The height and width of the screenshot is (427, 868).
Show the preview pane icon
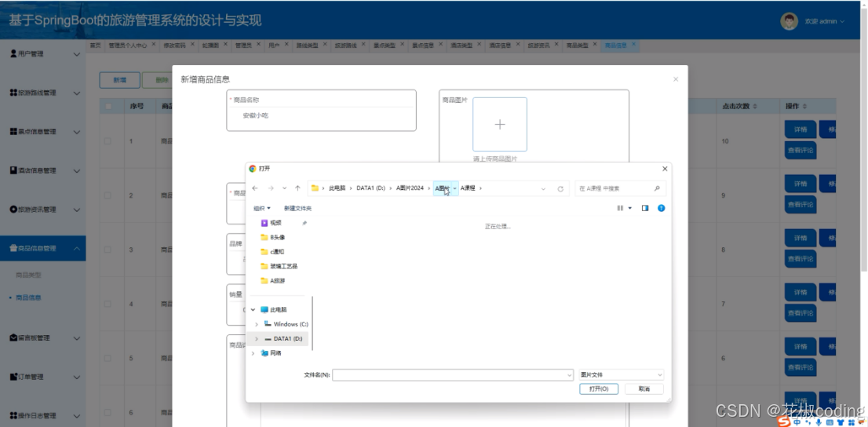(645, 208)
